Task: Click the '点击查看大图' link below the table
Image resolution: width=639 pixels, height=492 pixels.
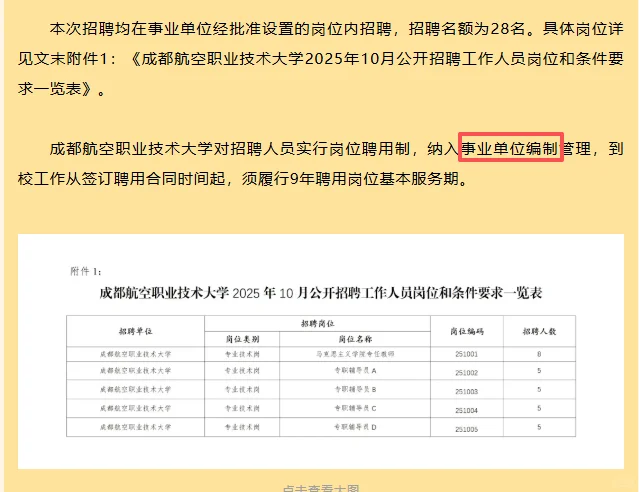Action: pos(321,488)
